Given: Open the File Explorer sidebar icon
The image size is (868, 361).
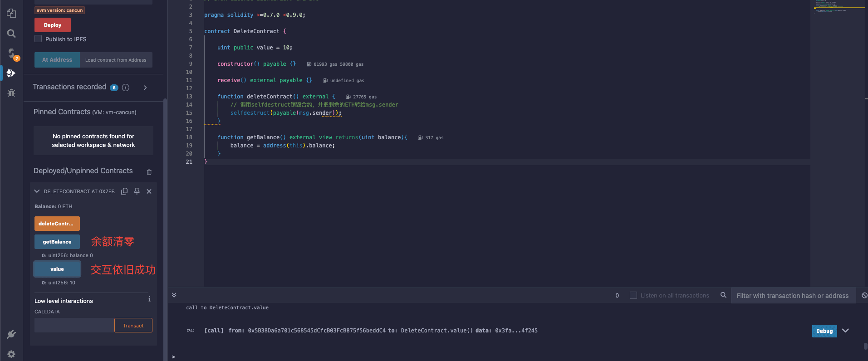Looking at the screenshot, I should tap(11, 13).
